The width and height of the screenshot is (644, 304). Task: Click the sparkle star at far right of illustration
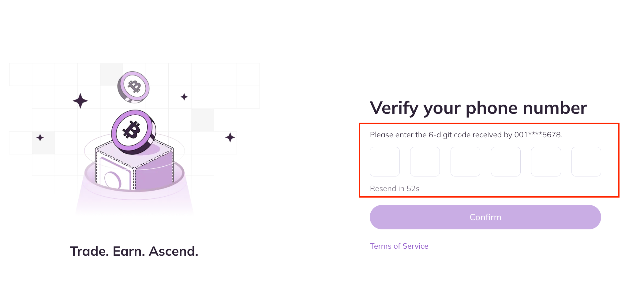coord(230,137)
